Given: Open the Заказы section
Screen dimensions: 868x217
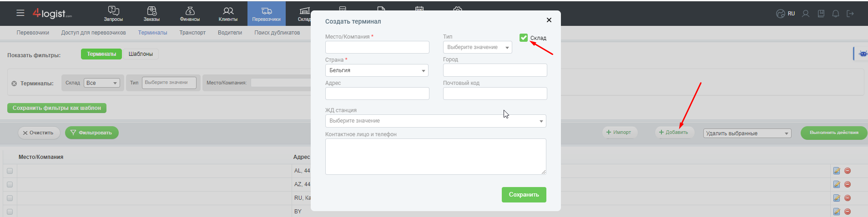Looking at the screenshot, I should (151, 14).
